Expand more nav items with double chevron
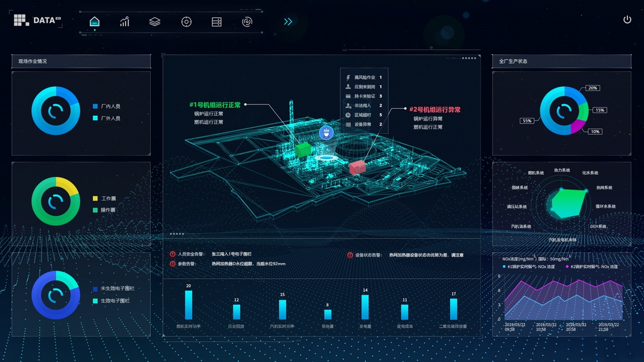Screen dimensions: 644x362 tap(288, 22)
